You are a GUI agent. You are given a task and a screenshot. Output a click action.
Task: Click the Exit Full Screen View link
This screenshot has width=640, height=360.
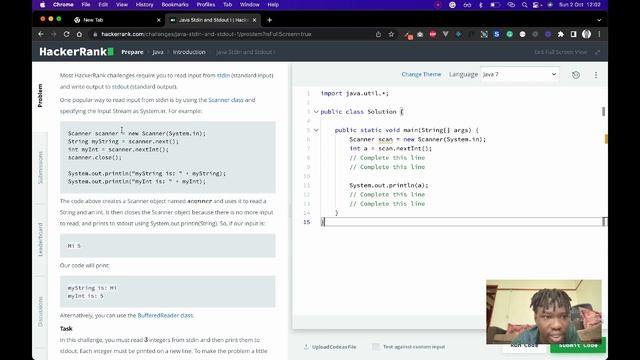560,52
